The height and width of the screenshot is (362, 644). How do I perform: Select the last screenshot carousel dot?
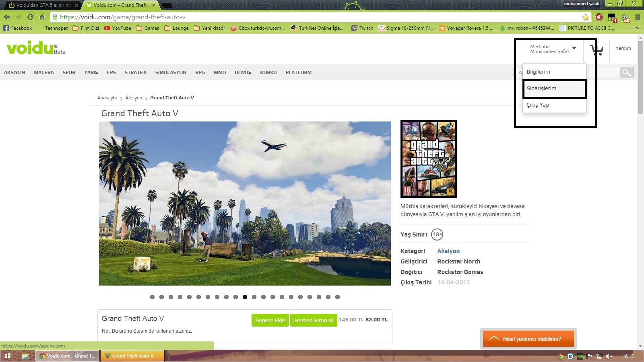click(x=337, y=297)
